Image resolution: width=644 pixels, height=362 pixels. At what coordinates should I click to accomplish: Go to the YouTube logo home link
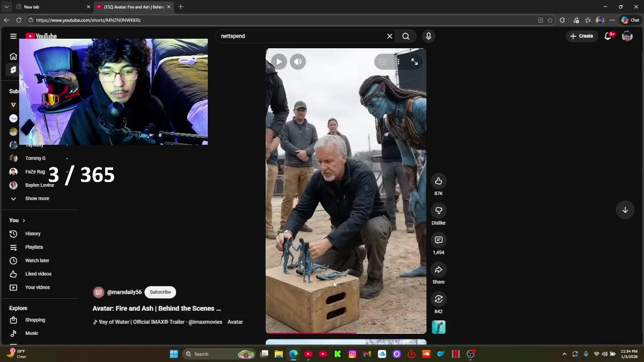(x=41, y=36)
